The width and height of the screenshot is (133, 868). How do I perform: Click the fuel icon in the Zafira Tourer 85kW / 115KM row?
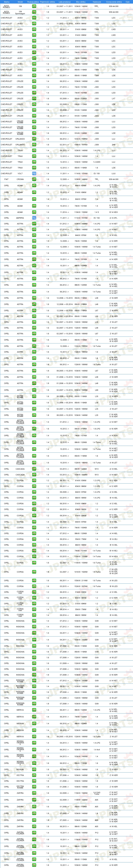tap(34, 859)
